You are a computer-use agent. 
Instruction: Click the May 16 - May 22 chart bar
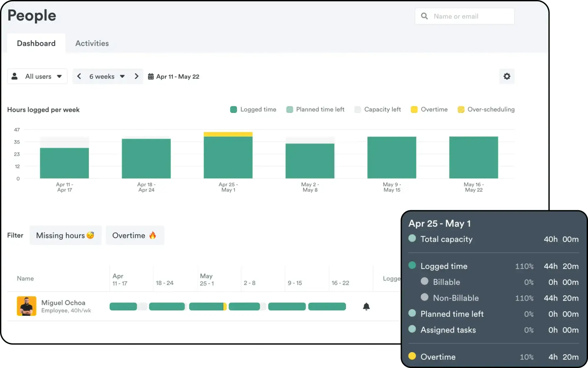tap(474, 158)
